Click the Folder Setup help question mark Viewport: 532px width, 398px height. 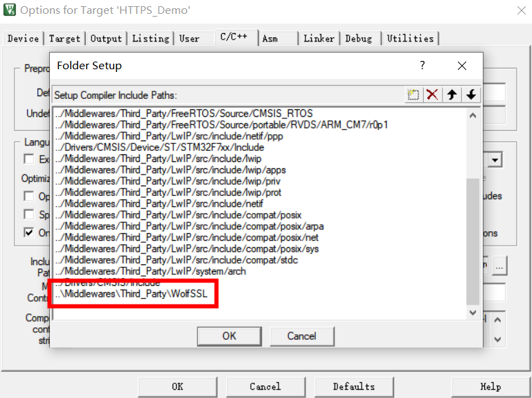(423, 65)
